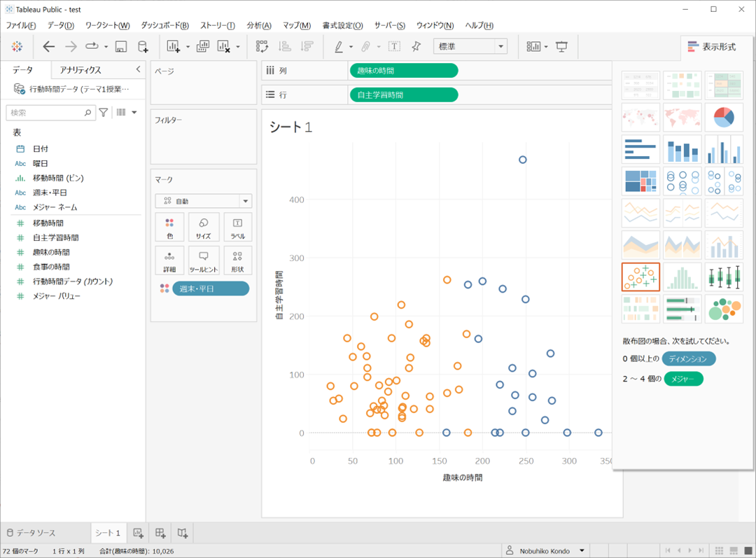756x558 pixels.
Task: Select the packed bubbles chart in Show Me
Action: point(724,309)
